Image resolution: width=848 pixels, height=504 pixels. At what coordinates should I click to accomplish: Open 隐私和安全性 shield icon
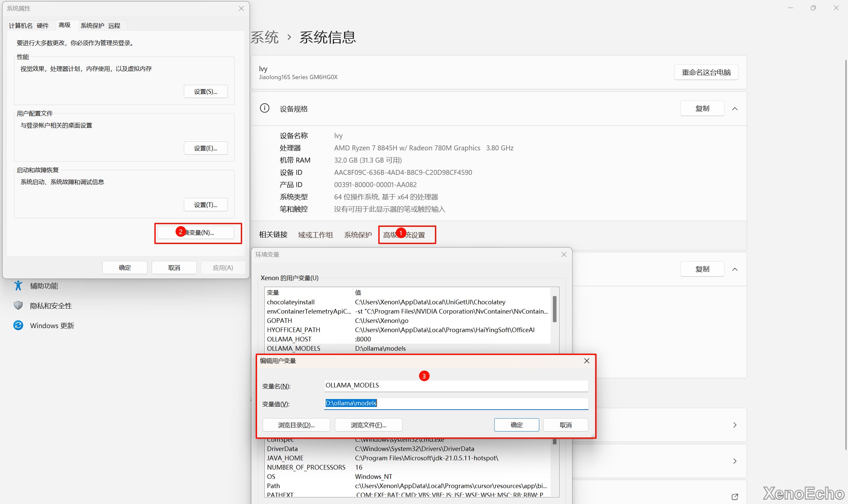tap(18, 305)
